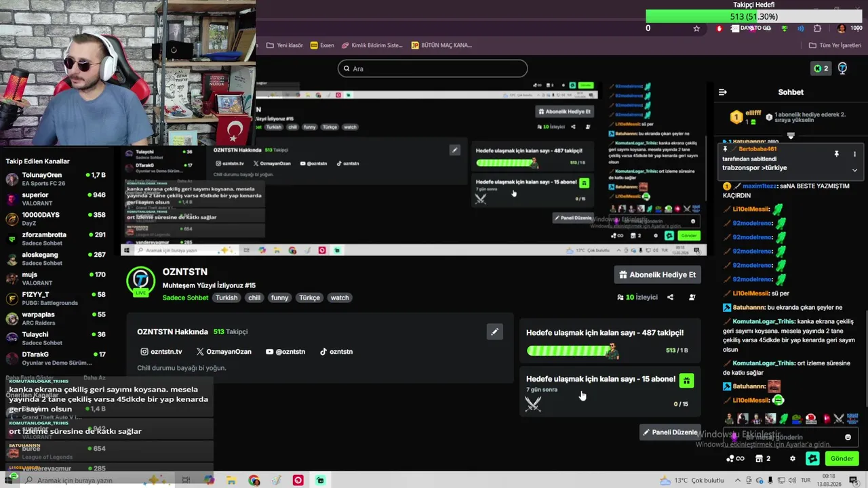The height and width of the screenshot is (488, 868).
Task: Open the Instagram link ozntstn.tv
Action: pos(161,352)
